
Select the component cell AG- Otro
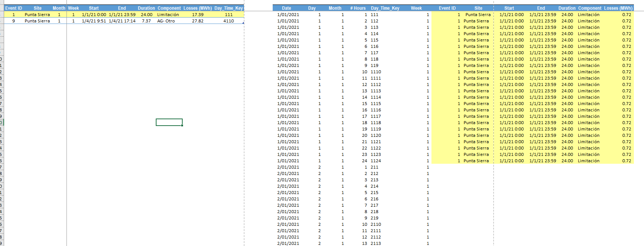[166, 21]
